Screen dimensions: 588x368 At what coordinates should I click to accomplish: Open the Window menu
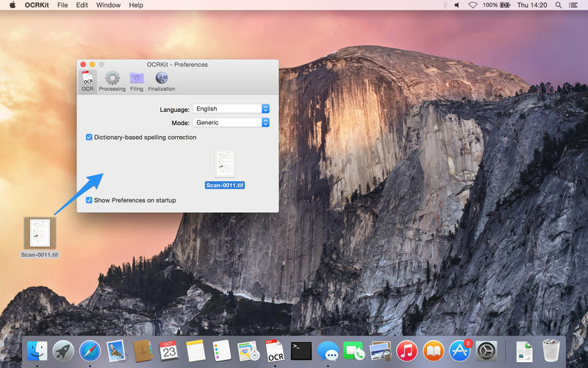pos(108,5)
